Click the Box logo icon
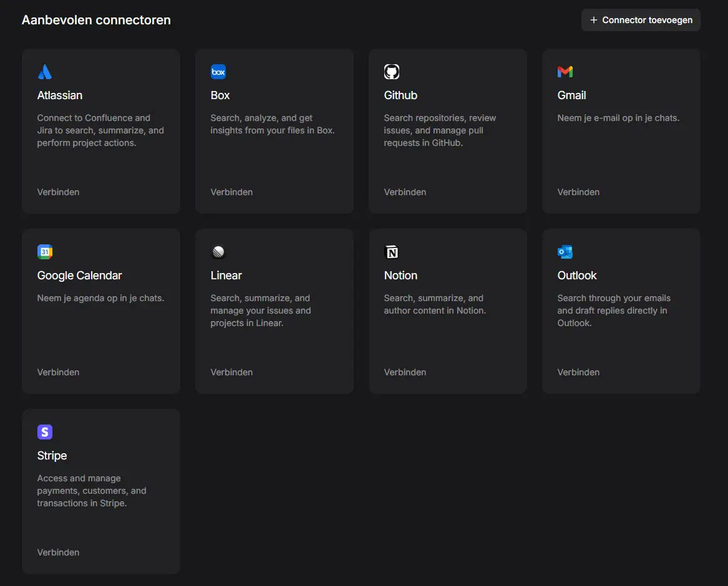This screenshot has width=728, height=586. click(x=218, y=72)
